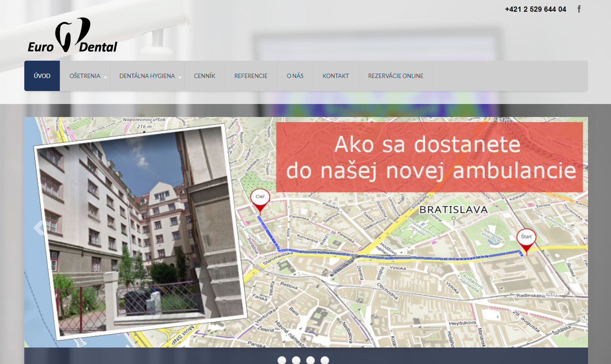
Task: Select the second slider dot
Action: tap(296, 360)
